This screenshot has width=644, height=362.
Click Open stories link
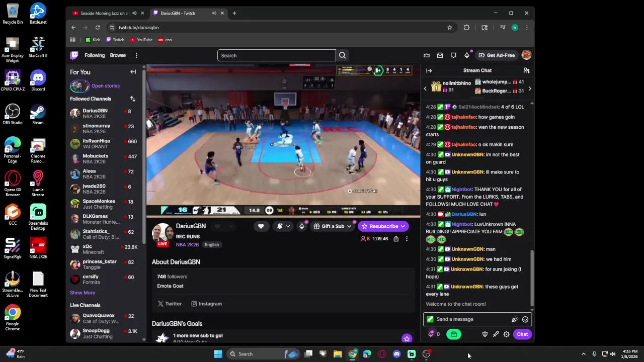106,86
